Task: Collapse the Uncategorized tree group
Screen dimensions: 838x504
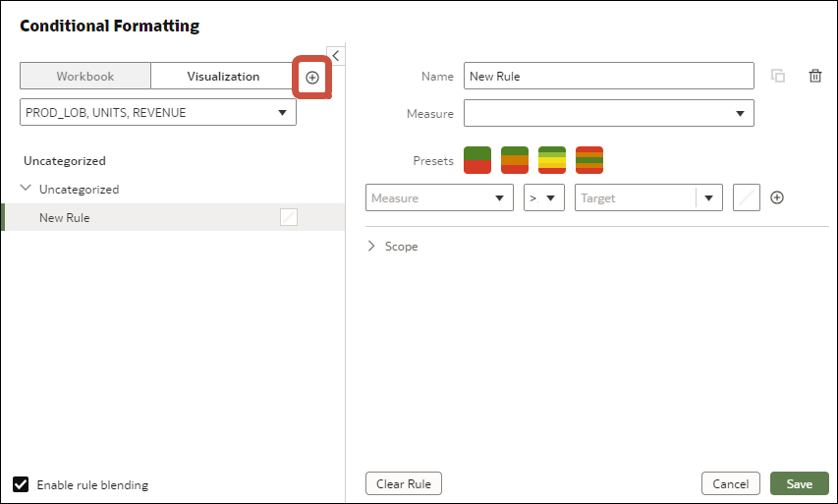Action: pos(26,190)
